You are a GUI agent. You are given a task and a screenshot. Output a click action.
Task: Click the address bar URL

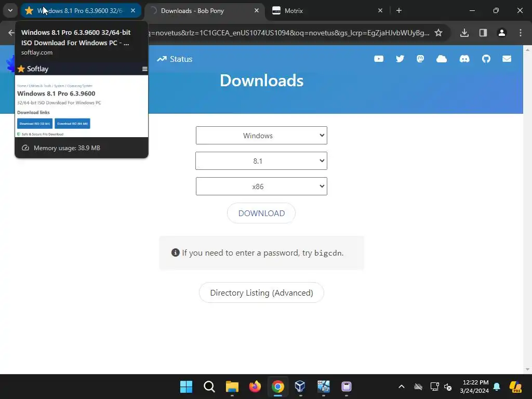click(288, 33)
